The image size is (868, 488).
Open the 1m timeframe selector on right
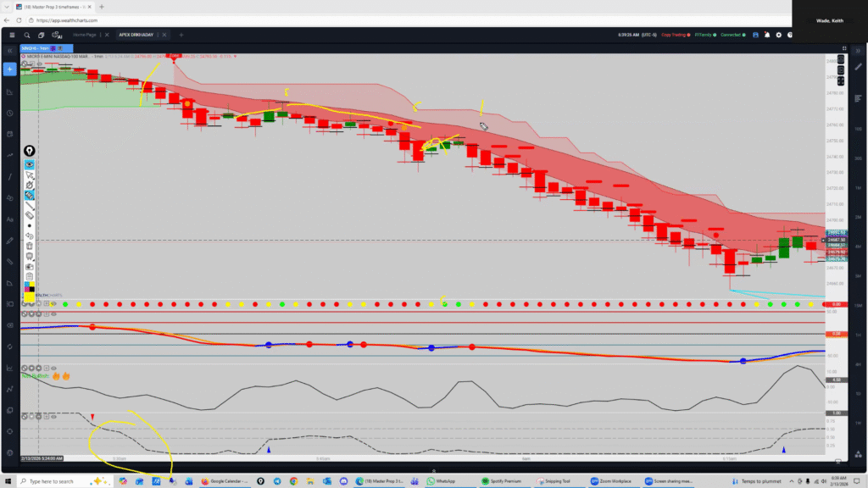tap(858, 186)
